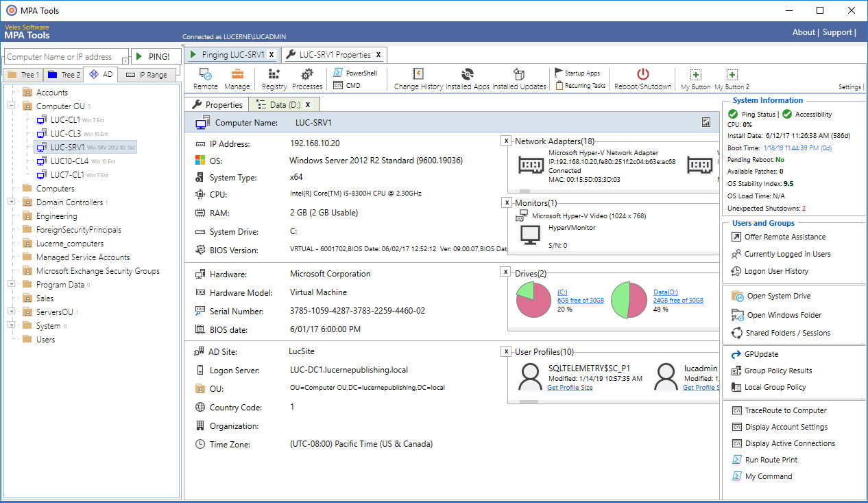Collapse the Network Adapters section
Viewport: 868px width, 503px height.
tap(506, 141)
